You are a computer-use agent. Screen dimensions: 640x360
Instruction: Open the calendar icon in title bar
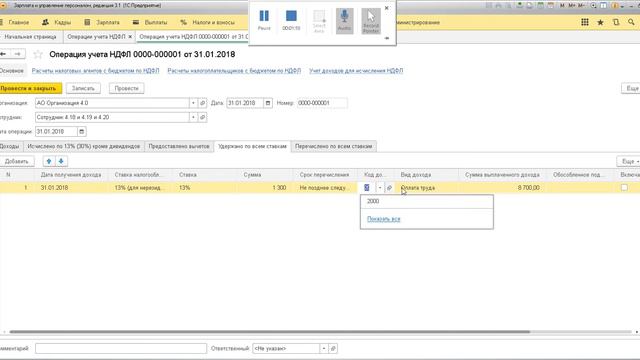(x=551, y=6)
